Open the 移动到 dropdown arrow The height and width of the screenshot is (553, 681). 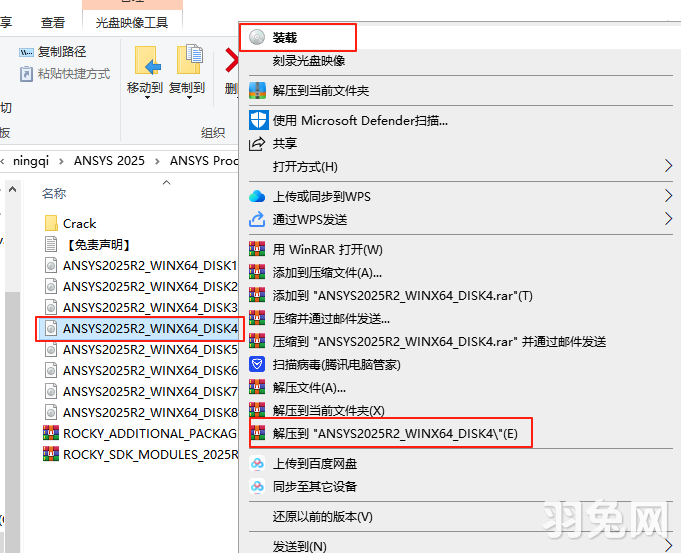[x=147, y=98]
